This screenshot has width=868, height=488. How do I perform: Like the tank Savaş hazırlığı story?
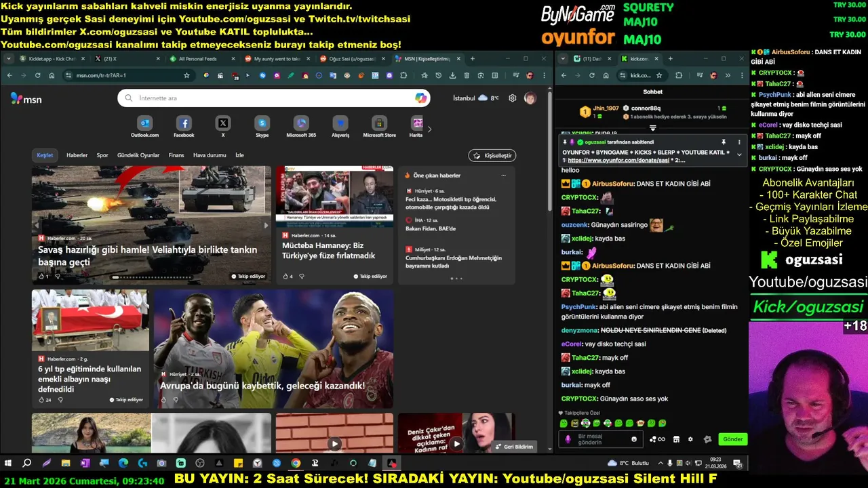[41, 277]
